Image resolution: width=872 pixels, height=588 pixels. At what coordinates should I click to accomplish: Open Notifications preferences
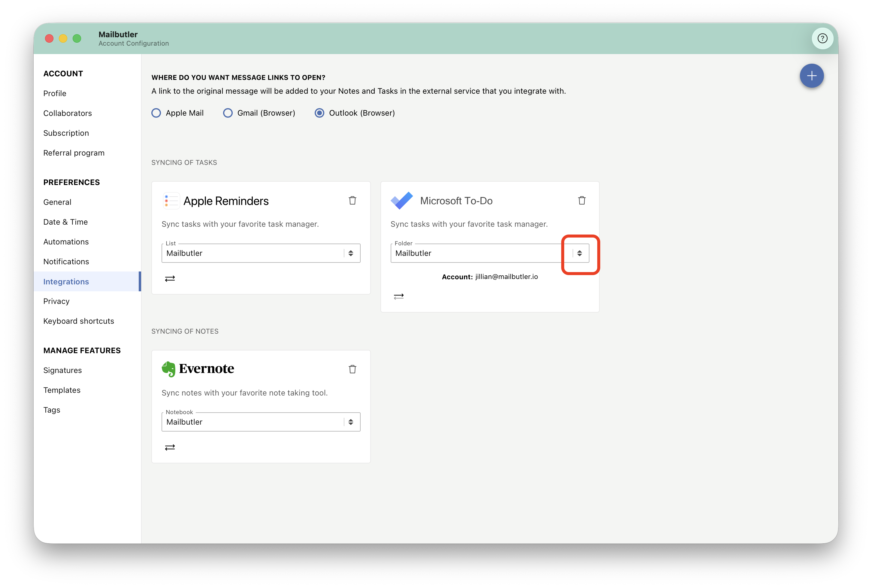(66, 262)
